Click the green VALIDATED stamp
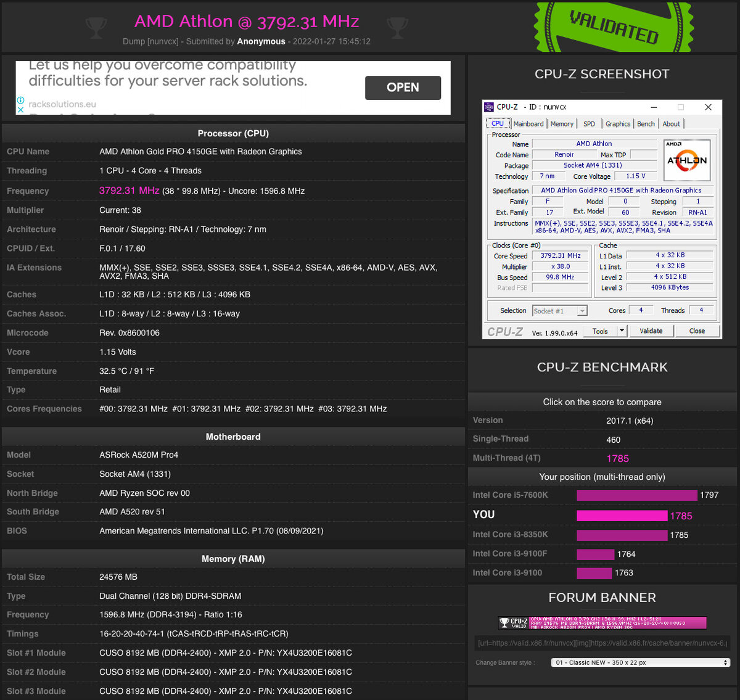740x700 pixels. coord(614,27)
